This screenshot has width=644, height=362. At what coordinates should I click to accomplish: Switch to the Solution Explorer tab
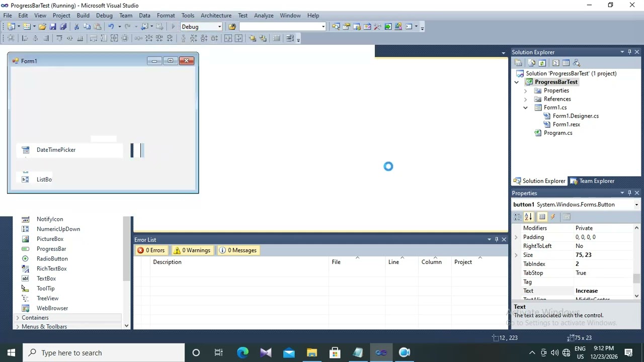tap(539, 181)
